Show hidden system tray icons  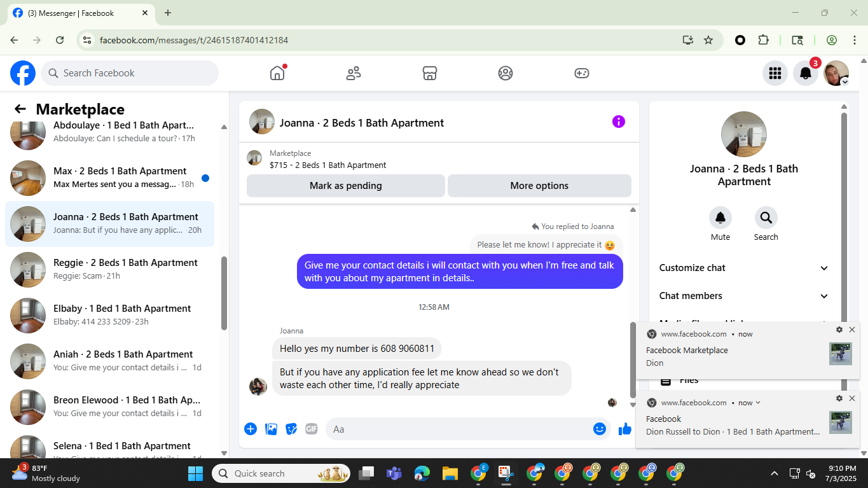click(x=775, y=473)
